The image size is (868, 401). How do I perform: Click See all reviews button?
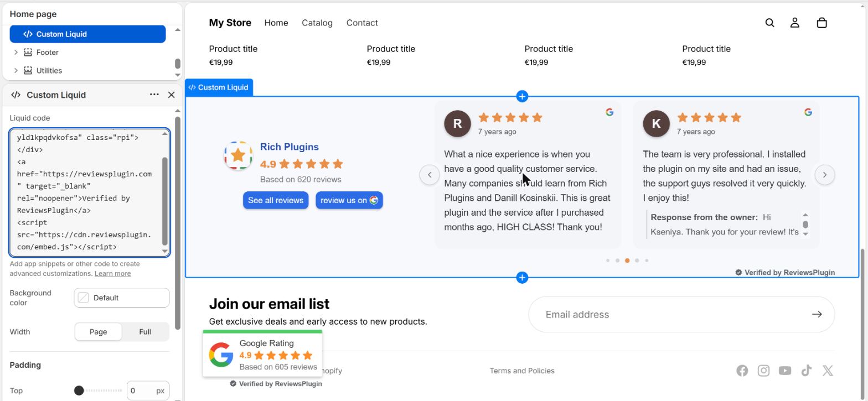276,200
